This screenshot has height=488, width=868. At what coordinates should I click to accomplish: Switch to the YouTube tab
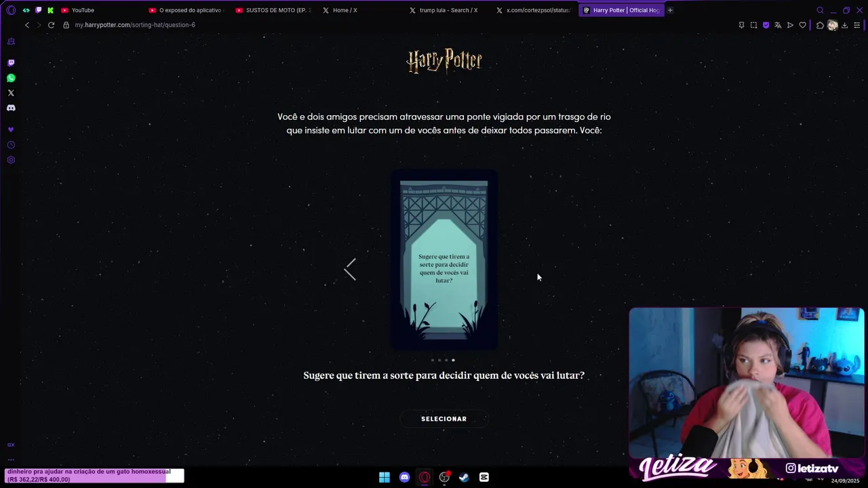tap(100, 10)
